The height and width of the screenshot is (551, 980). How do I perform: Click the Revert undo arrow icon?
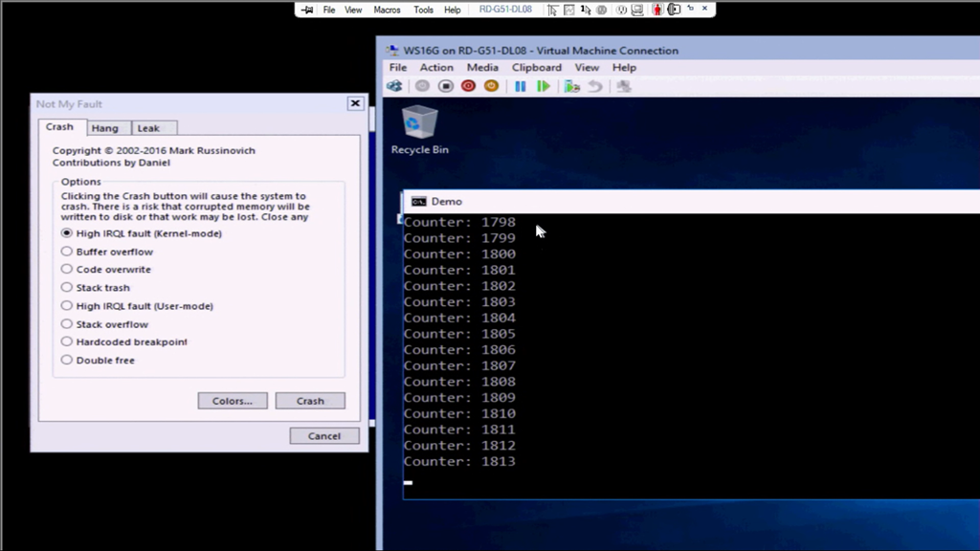click(595, 86)
